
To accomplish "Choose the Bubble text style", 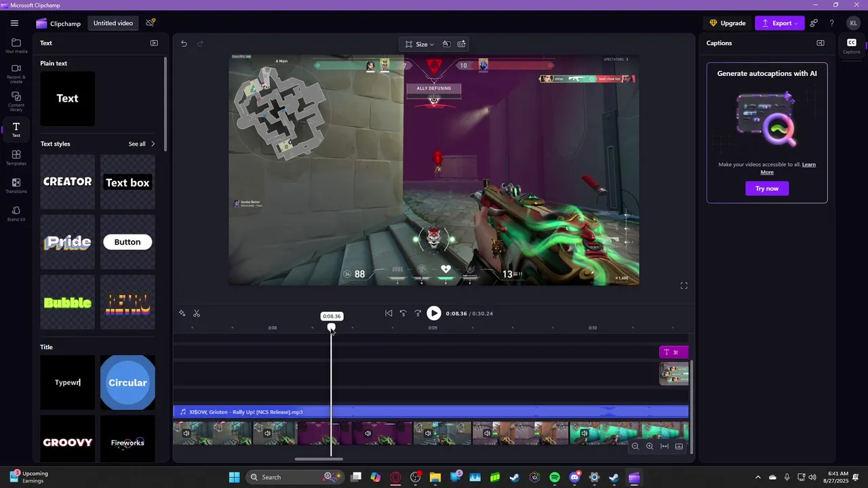I will (x=67, y=302).
